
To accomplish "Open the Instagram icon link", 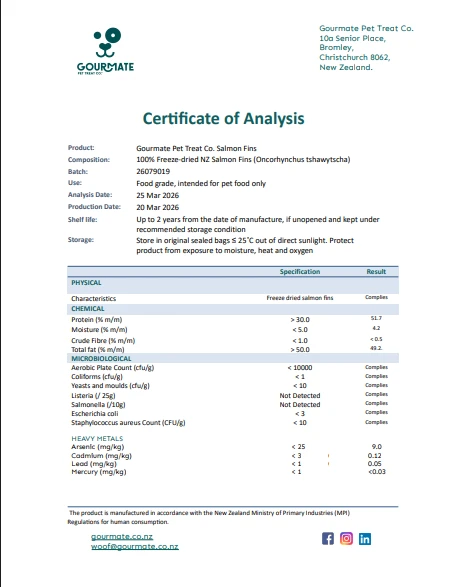I will (x=346, y=539).
